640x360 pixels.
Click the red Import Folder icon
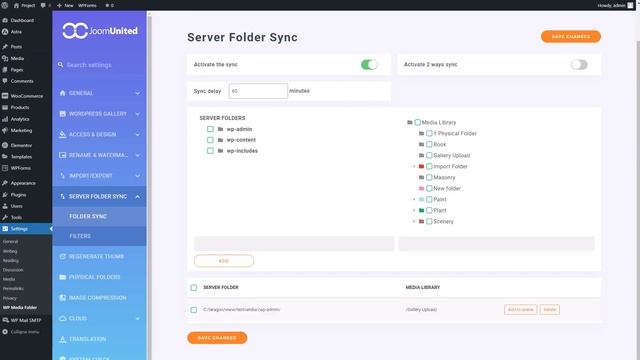[x=422, y=167]
